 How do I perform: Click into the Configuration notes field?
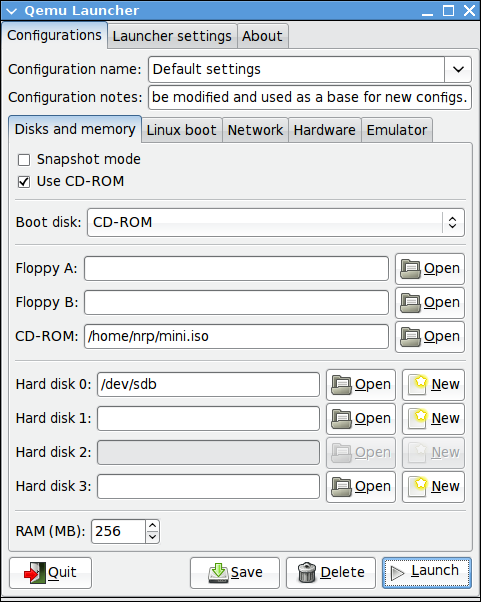[x=310, y=98]
